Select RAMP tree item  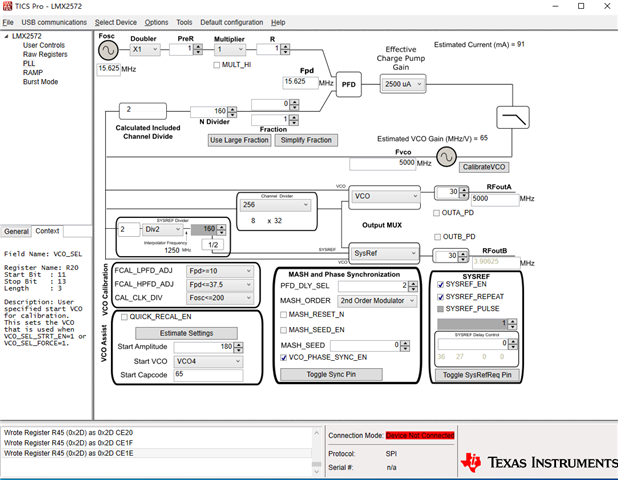pyautogui.click(x=33, y=73)
